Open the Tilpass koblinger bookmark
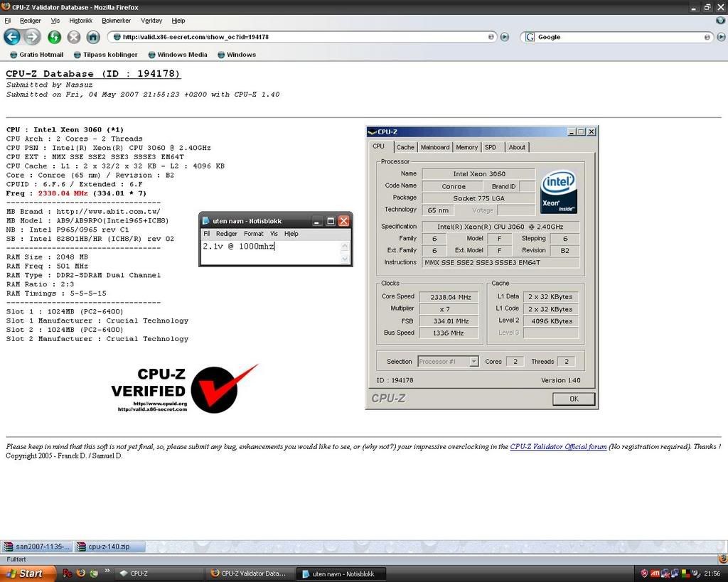The width and height of the screenshot is (728, 582). pyautogui.click(x=105, y=54)
